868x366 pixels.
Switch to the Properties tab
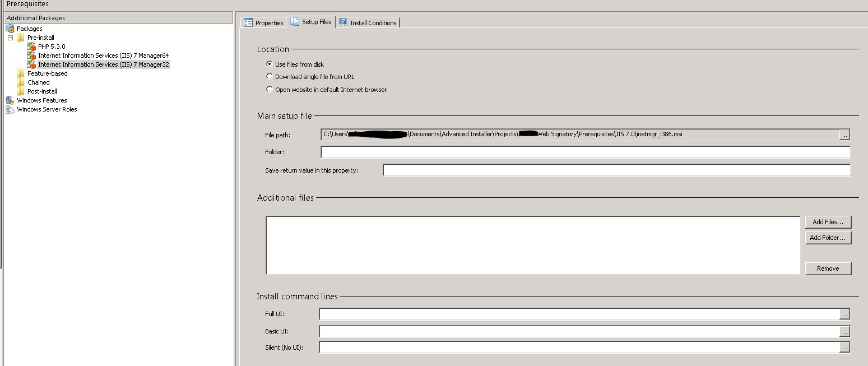[263, 23]
